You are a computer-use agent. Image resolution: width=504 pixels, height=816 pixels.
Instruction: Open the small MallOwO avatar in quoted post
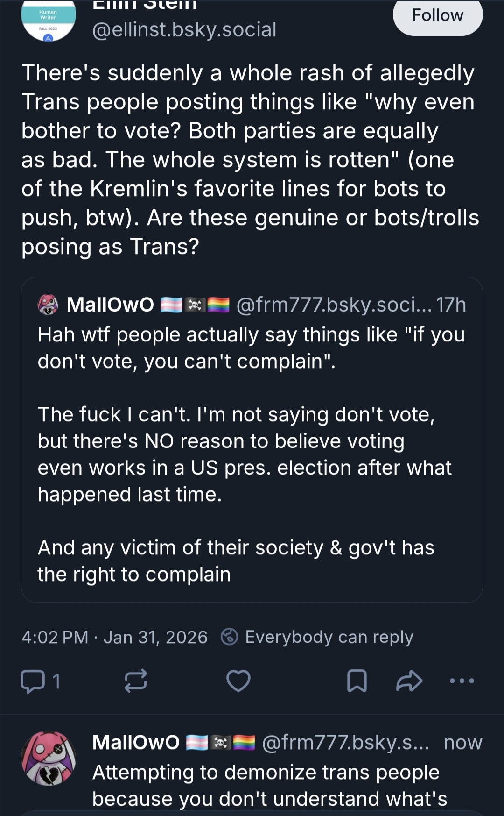pos(48,305)
